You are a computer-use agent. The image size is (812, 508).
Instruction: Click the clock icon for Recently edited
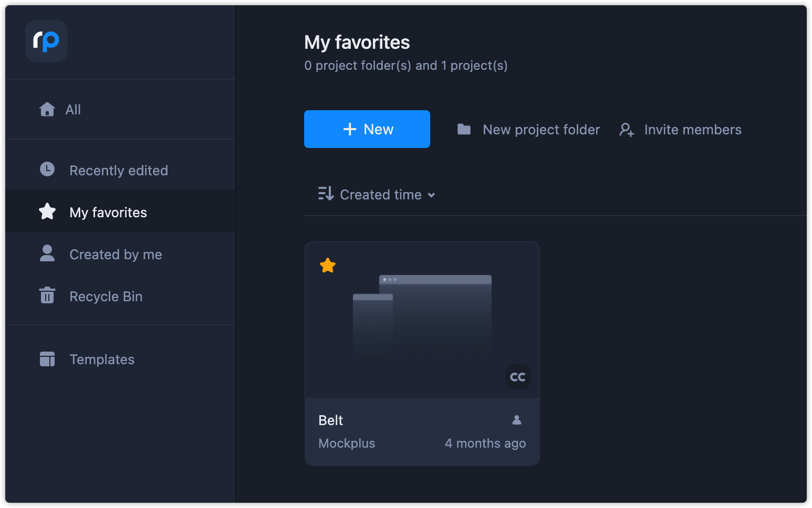(x=47, y=169)
